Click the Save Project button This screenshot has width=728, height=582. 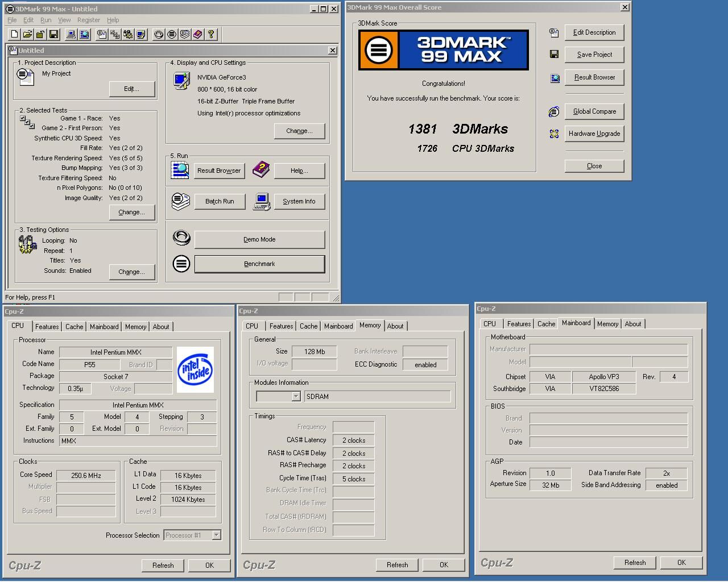pyautogui.click(x=594, y=55)
